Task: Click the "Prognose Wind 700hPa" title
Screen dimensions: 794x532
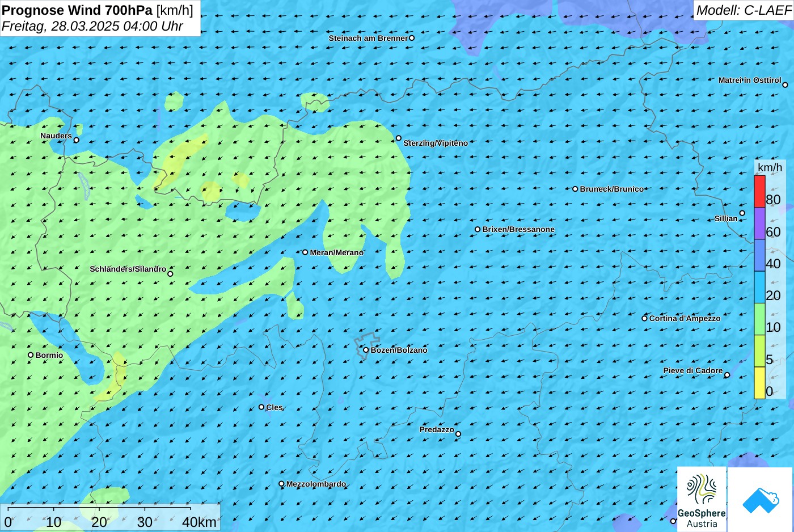Action: click(x=78, y=10)
